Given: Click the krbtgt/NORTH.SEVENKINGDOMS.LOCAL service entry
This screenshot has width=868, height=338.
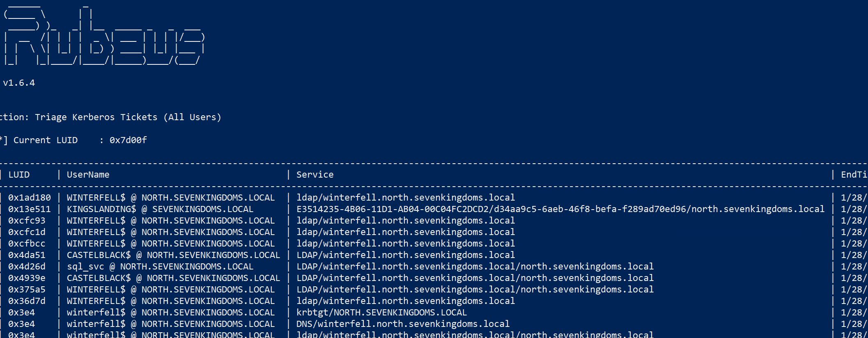Looking at the screenshot, I should click(381, 313).
